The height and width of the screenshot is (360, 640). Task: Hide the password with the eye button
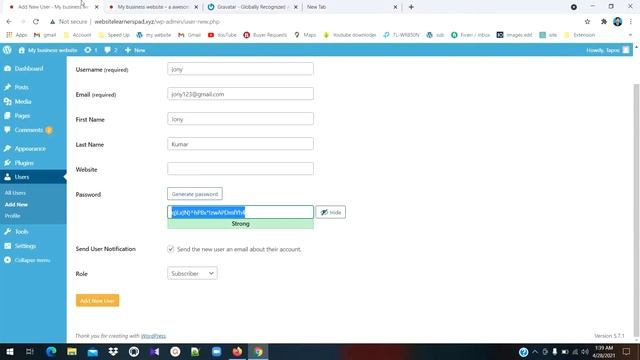[x=331, y=212]
